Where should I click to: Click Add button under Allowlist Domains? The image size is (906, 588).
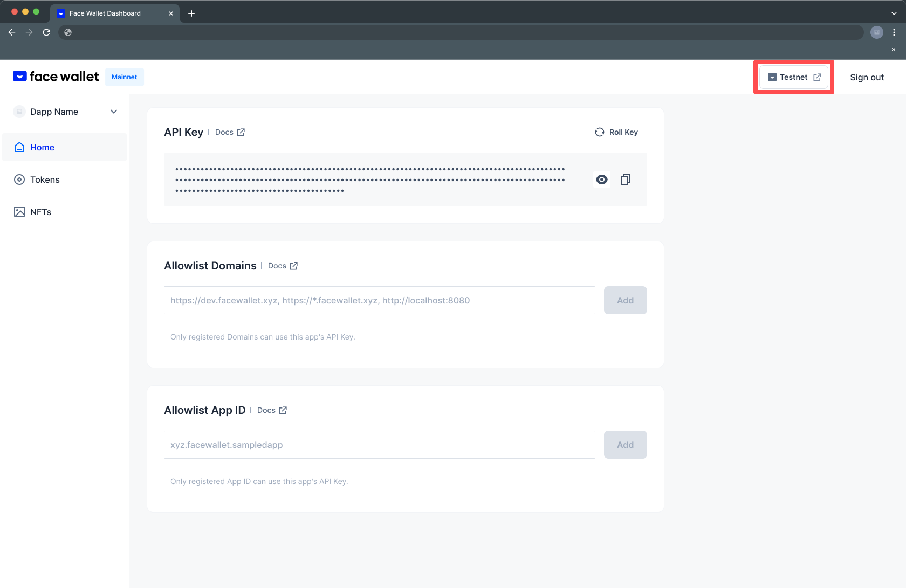tap(625, 300)
